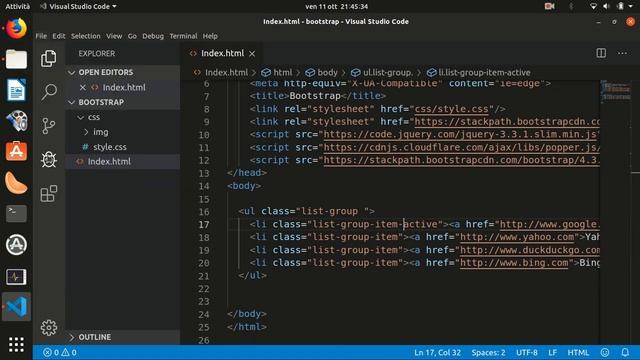Open Ubuntu Software from the dock
Screen dimensions: 640x360
pyautogui.click(x=16, y=151)
